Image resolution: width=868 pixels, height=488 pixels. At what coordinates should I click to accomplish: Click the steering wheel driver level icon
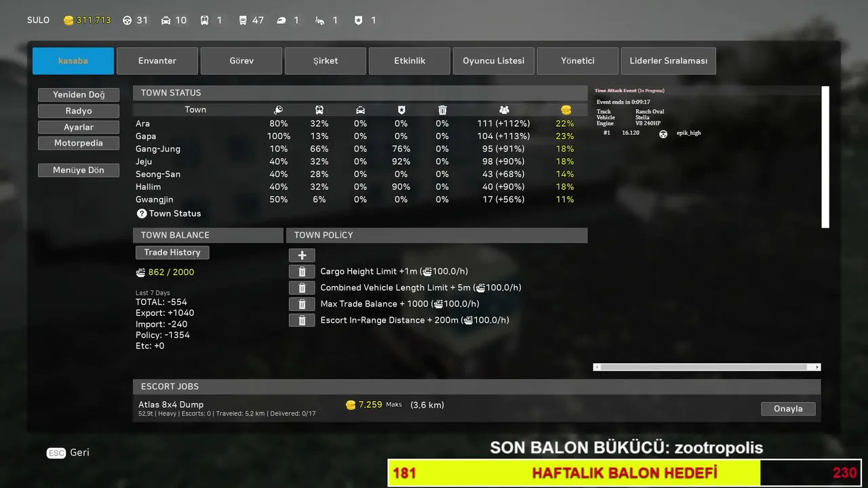point(127,20)
